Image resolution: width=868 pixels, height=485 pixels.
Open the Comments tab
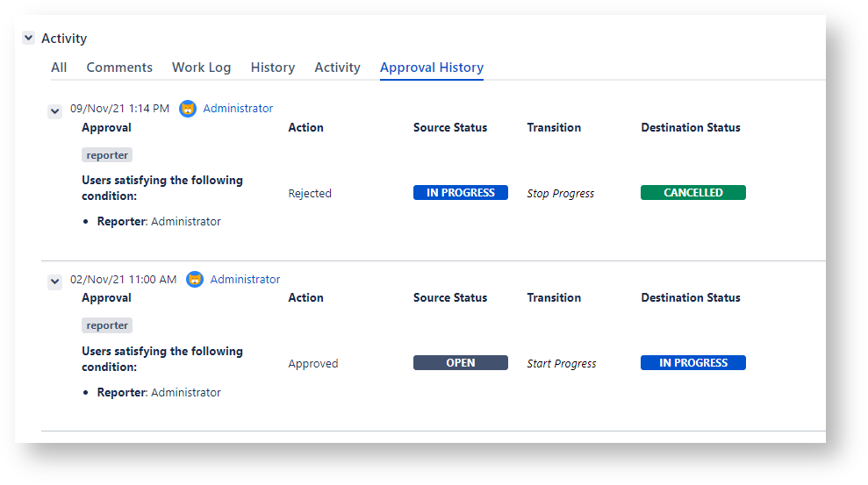coord(119,68)
